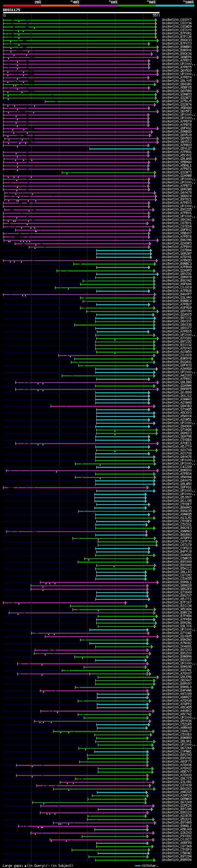The height and width of the screenshot is (868, 197).
Task: Click the UniRef100_B9GYN2 label
Action: (x=176, y=280)
